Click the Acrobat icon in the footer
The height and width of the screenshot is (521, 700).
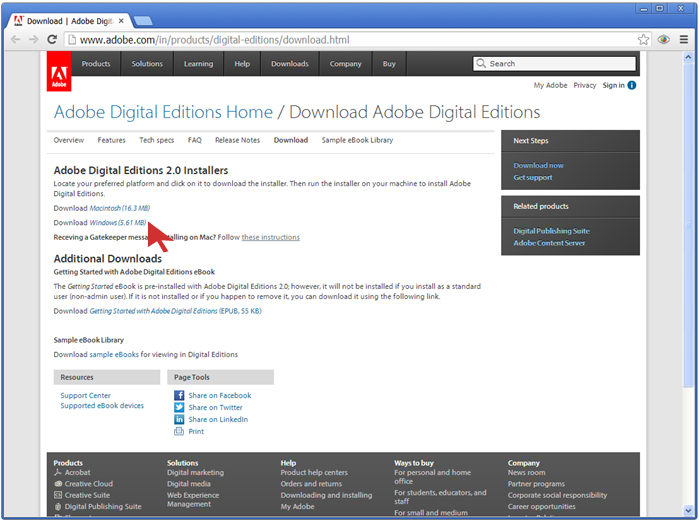point(58,473)
